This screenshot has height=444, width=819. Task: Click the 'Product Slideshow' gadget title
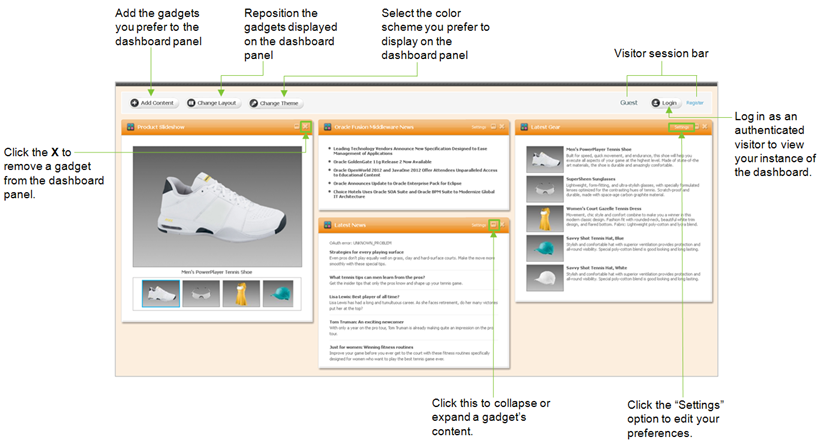(x=161, y=127)
